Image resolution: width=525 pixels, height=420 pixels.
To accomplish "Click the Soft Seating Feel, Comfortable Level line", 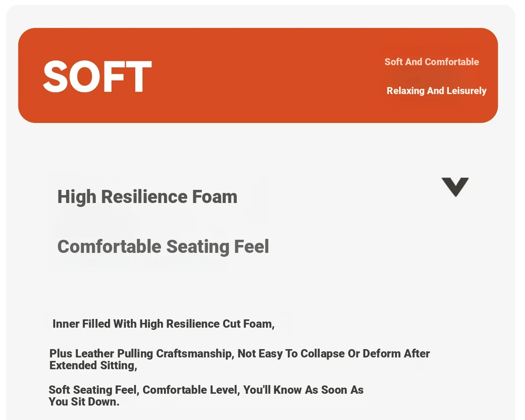I will [x=206, y=390].
